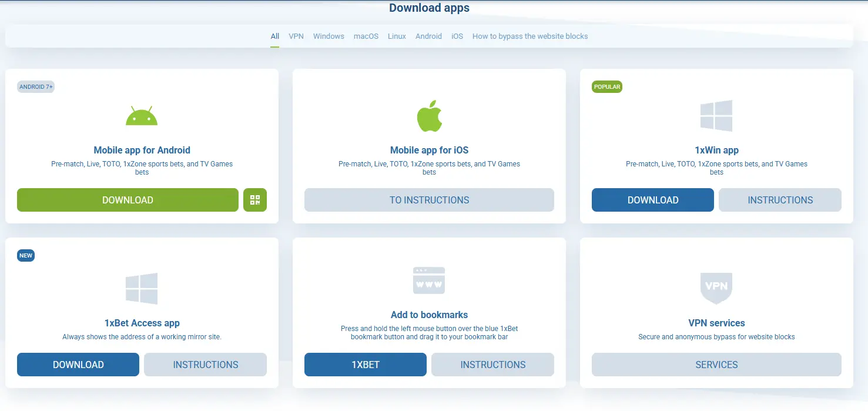Download the 1xWin app
The image size is (868, 411).
point(653,200)
